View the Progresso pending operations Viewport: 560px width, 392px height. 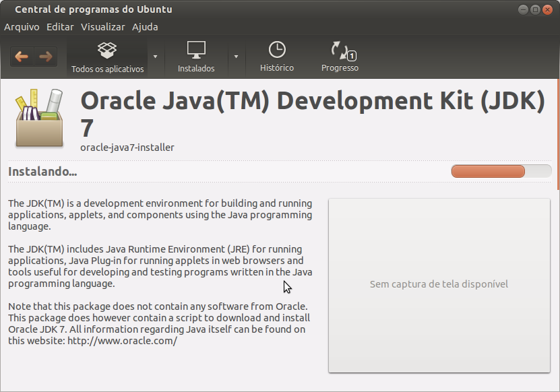340,57
